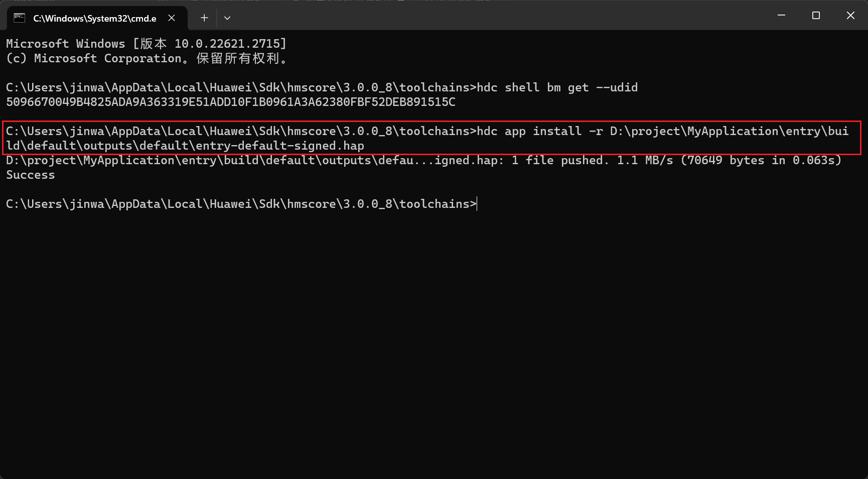The image size is (868, 479).
Task: Click the 'Success' output line
Action: click(31, 175)
